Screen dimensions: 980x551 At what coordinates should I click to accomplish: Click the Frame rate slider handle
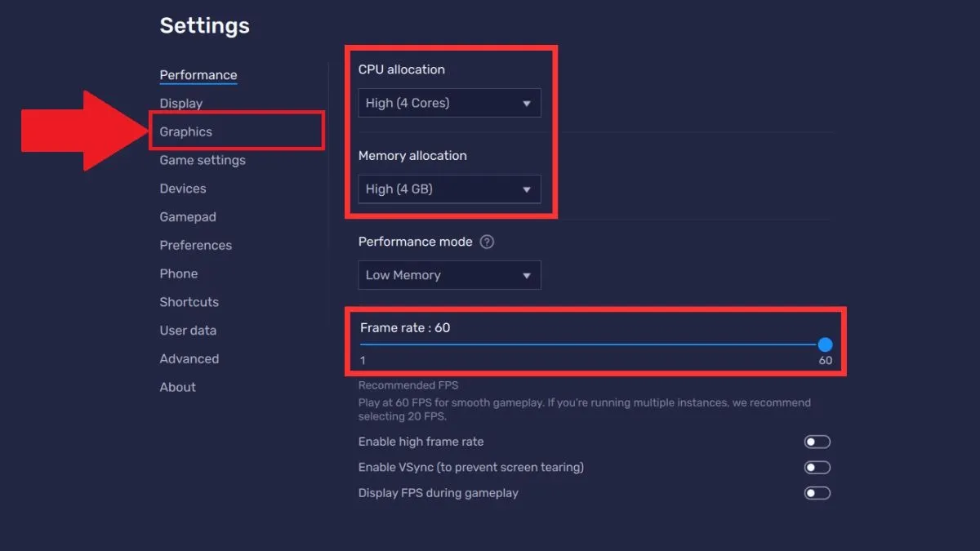tap(825, 344)
